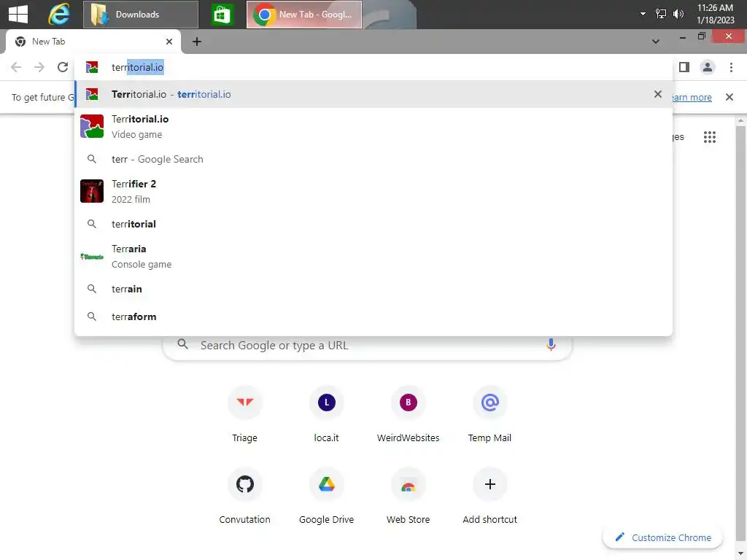Open a new tab with plus button
Viewport: 747px width, 560px height.
pos(197,42)
